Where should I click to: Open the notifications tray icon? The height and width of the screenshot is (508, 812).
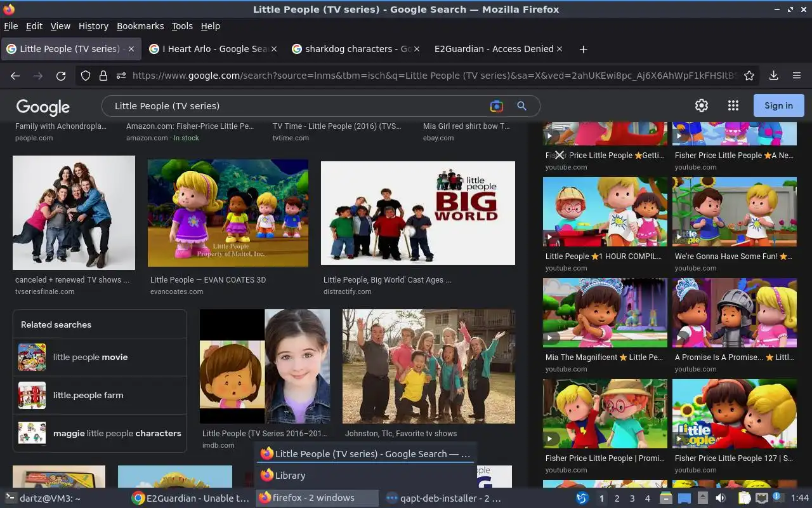779,498
